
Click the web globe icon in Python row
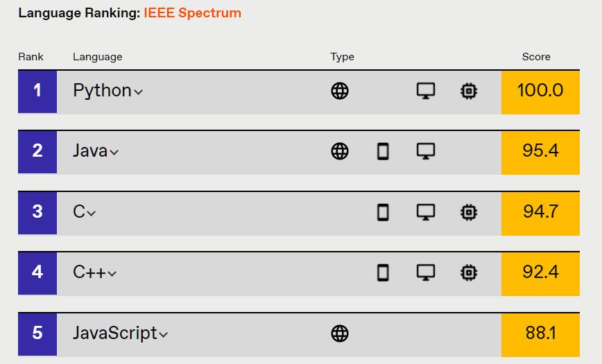(x=340, y=91)
